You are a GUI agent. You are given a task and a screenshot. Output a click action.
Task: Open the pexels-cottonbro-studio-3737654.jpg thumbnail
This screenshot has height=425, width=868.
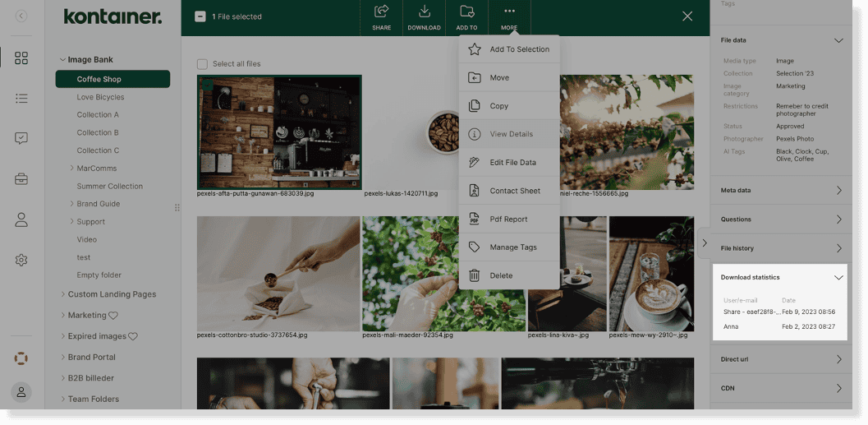click(x=278, y=274)
